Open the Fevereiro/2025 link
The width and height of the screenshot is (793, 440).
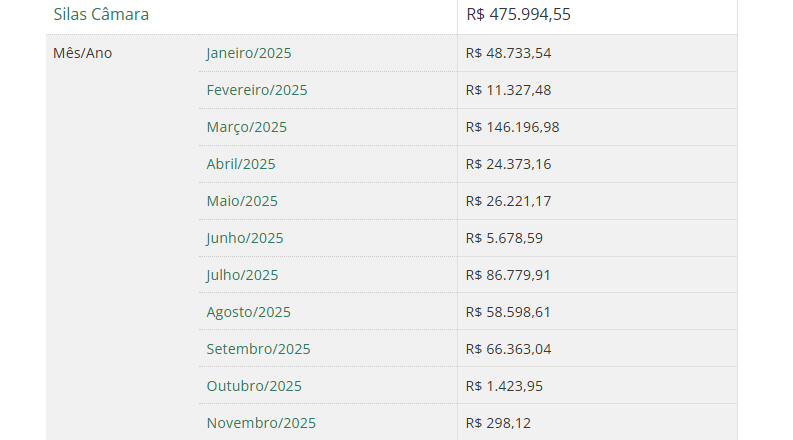coord(257,90)
